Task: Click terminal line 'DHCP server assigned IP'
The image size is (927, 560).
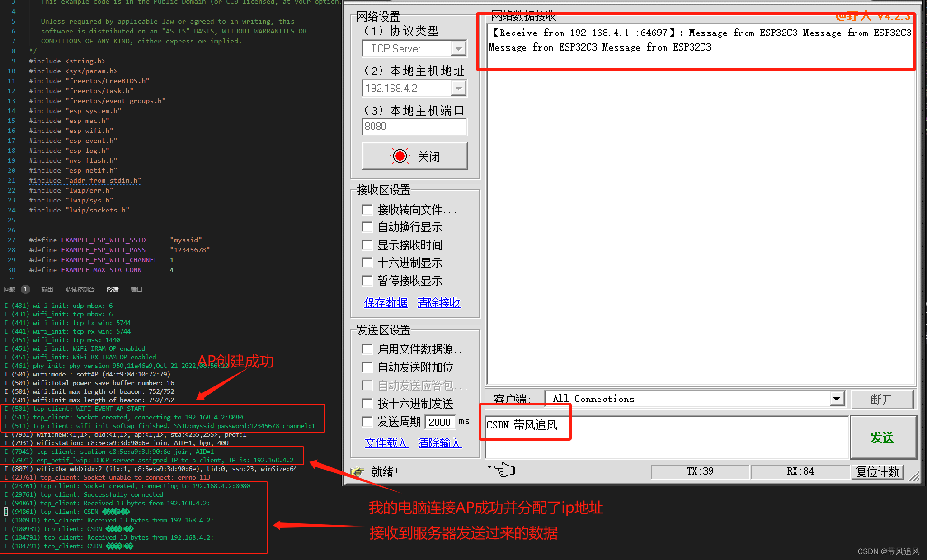Action: tap(149, 460)
